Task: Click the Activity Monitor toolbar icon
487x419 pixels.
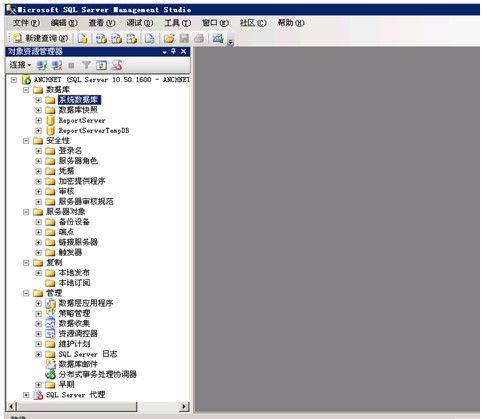Action: [x=218, y=39]
